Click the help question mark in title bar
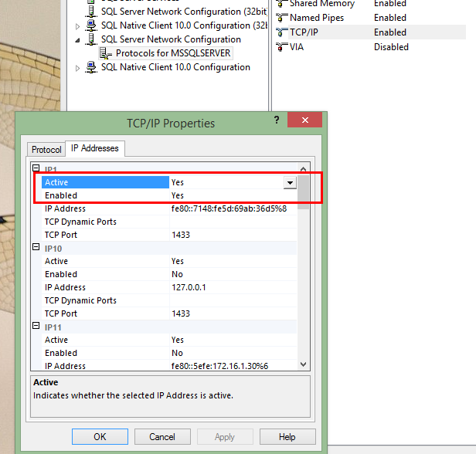The width and height of the screenshot is (476, 454). pyautogui.click(x=277, y=121)
